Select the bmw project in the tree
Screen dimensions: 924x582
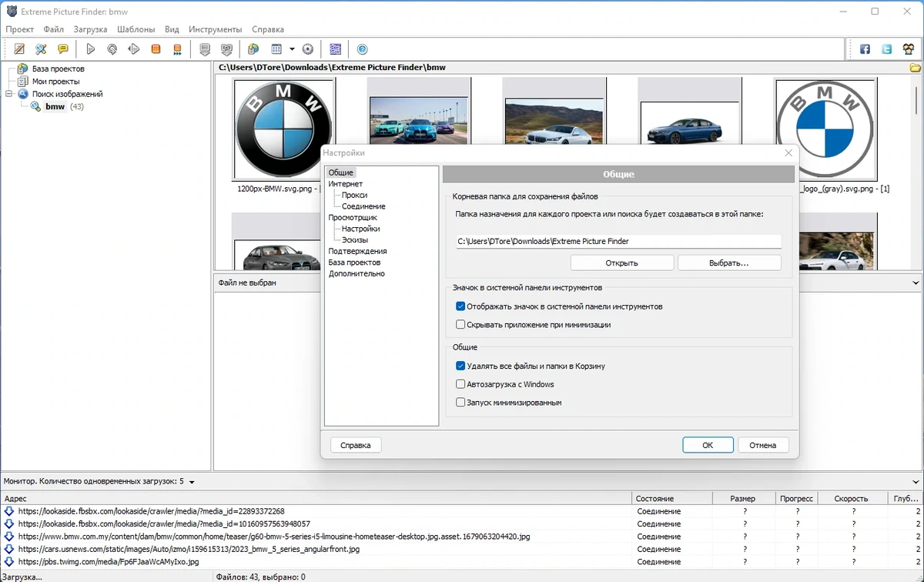tap(55, 106)
